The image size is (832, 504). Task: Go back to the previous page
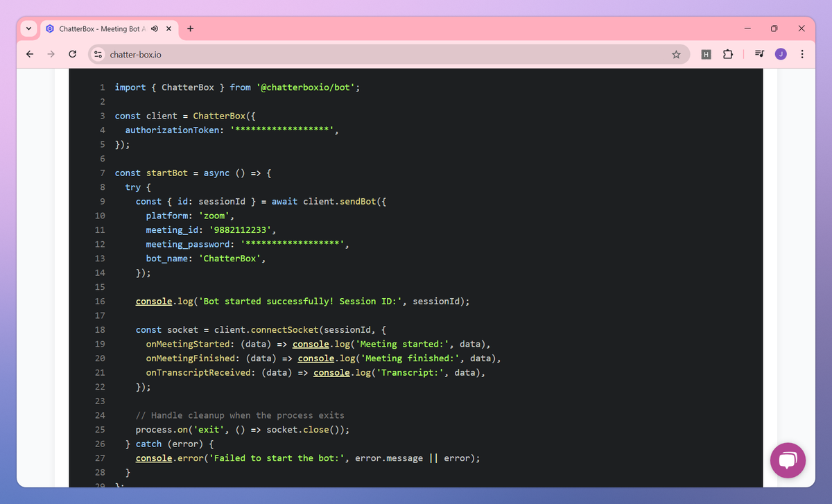tap(29, 54)
